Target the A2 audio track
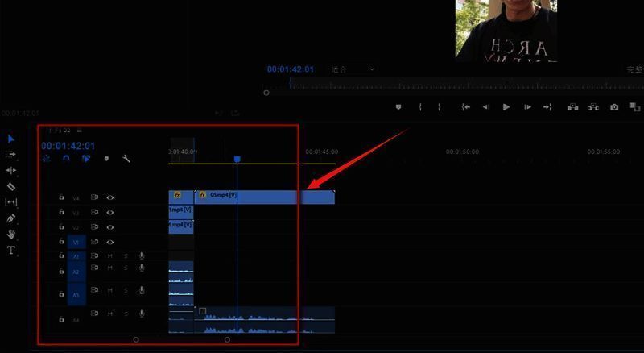 tap(76, 272)
